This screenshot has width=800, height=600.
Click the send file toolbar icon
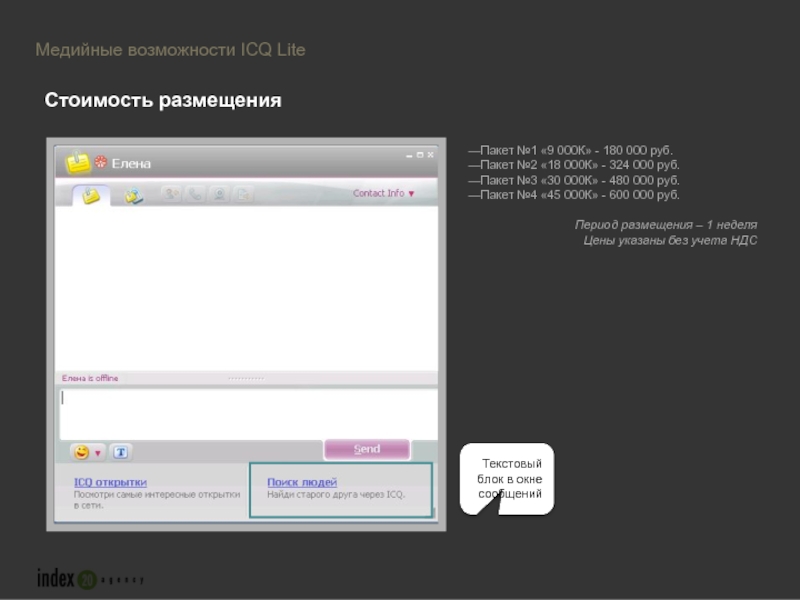(243, 194)
